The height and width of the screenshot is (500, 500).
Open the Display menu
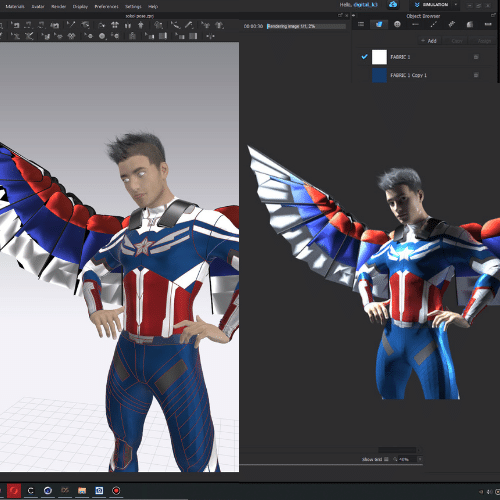pos(80,6)
